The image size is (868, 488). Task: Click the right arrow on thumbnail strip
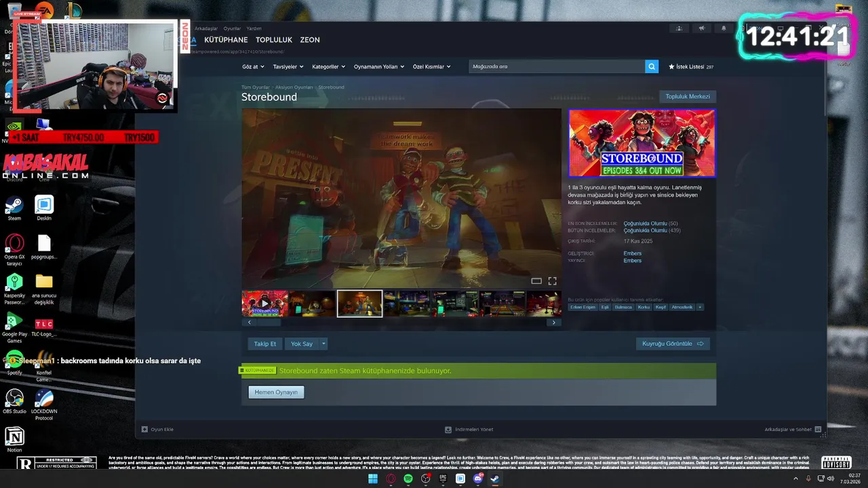(x=554, y=323)
